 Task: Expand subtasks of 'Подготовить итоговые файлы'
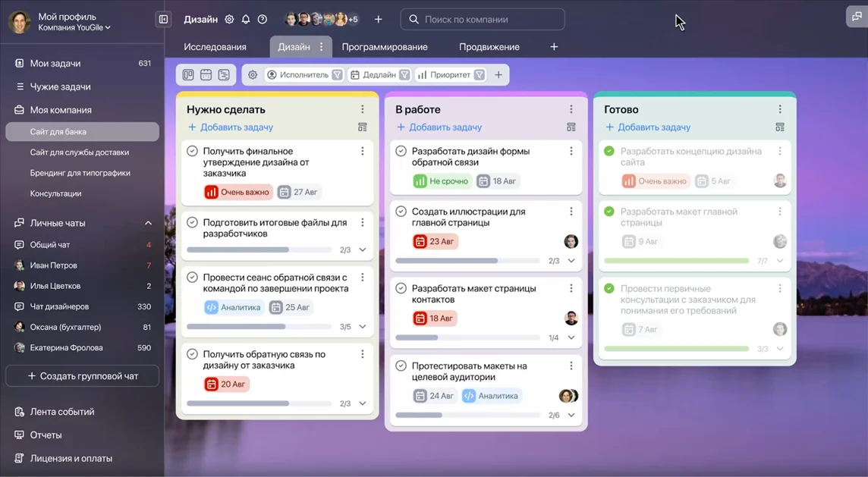[x=363, y=249]
